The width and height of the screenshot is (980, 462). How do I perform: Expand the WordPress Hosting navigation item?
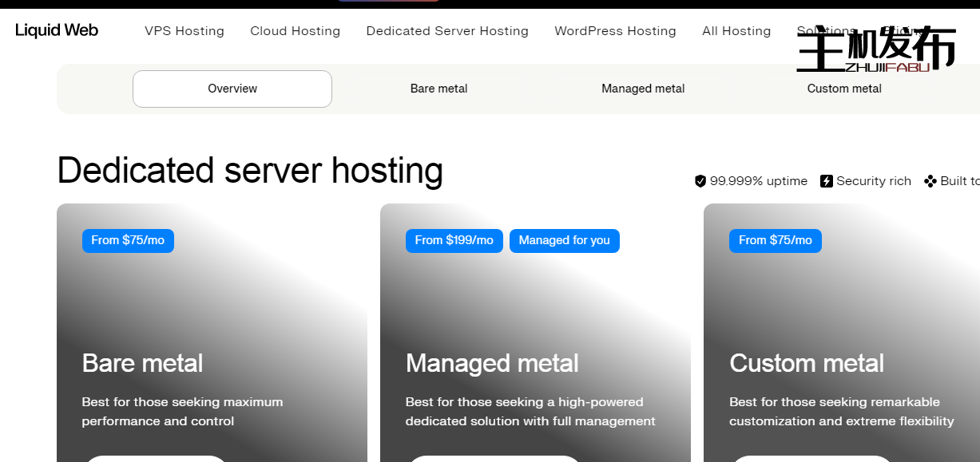pos(615,31)
